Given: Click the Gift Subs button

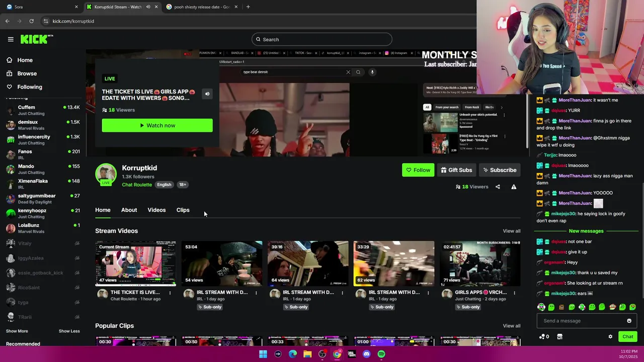Looking at the screenshot, I should point(456,170).
